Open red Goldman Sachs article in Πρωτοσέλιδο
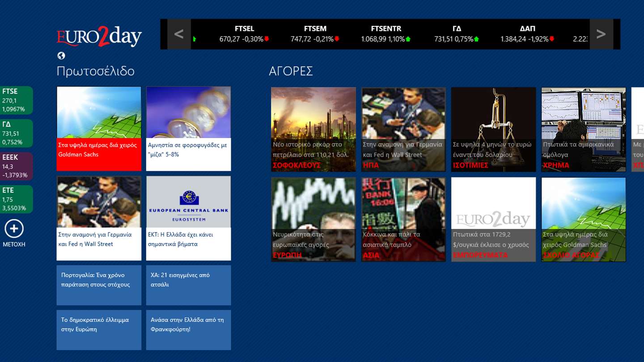Viewport: 644px width, 362px height. point(99,129)
